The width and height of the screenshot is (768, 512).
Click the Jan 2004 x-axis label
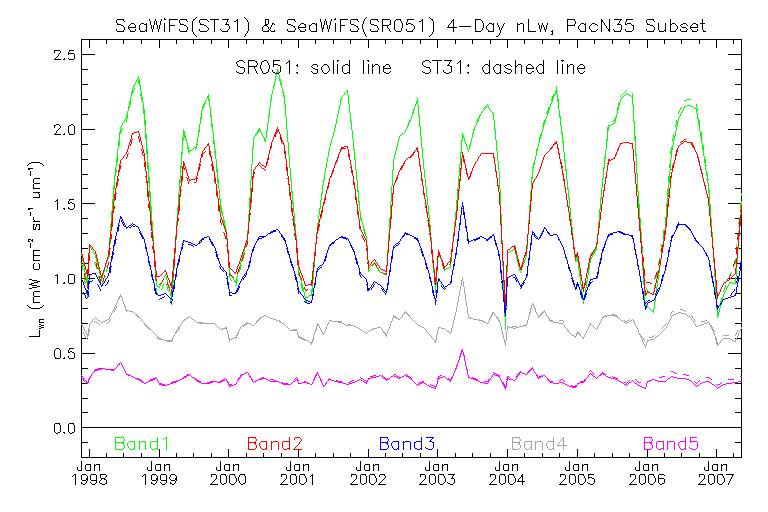point(507,473)
